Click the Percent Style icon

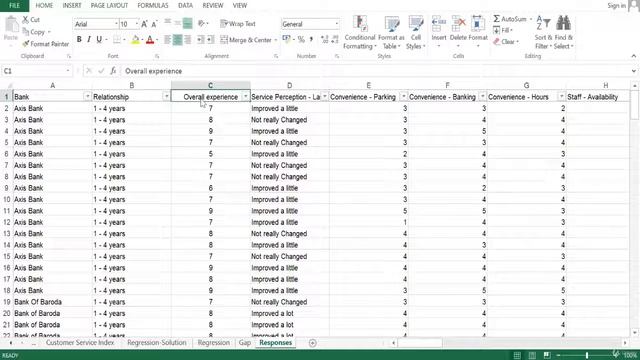[x=301, y=40]
